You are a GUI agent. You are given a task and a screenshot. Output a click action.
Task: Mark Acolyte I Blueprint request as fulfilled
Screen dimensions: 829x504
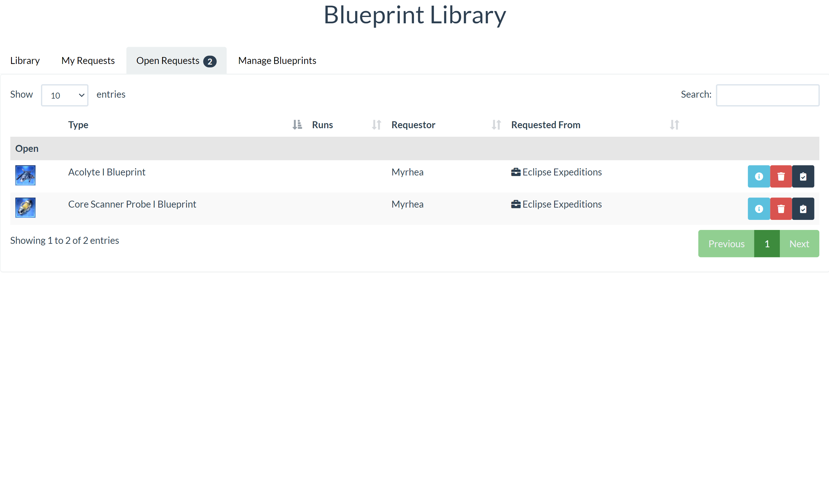(x=803, y=176)
